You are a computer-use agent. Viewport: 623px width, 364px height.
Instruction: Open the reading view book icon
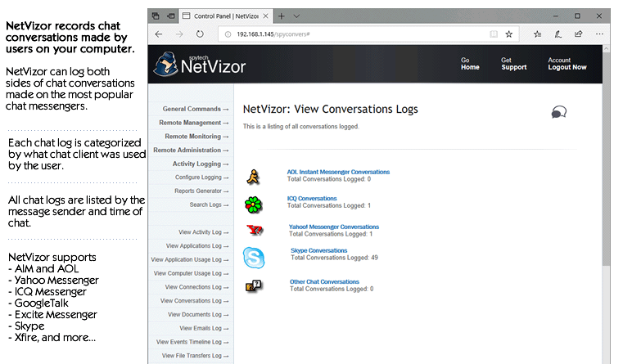494,34
